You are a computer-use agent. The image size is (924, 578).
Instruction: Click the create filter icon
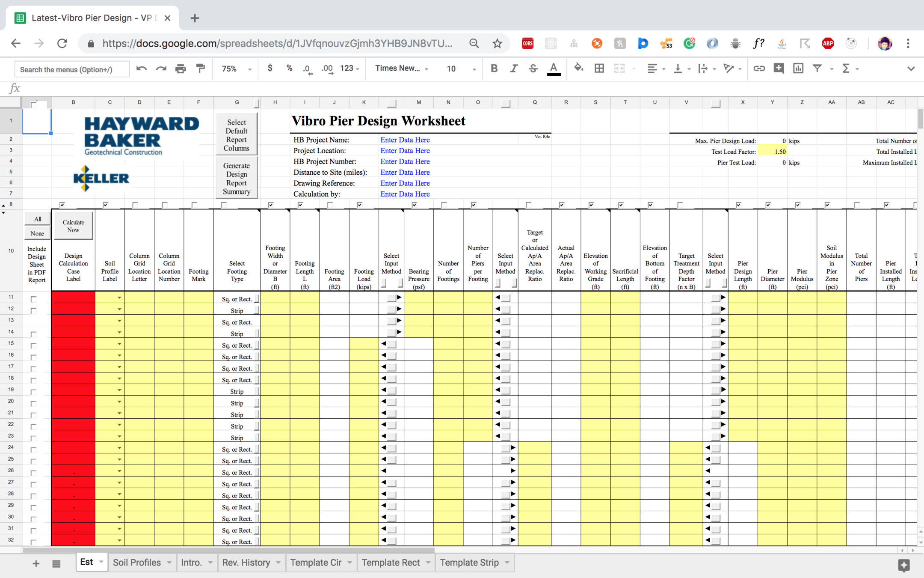pos(817,69)
